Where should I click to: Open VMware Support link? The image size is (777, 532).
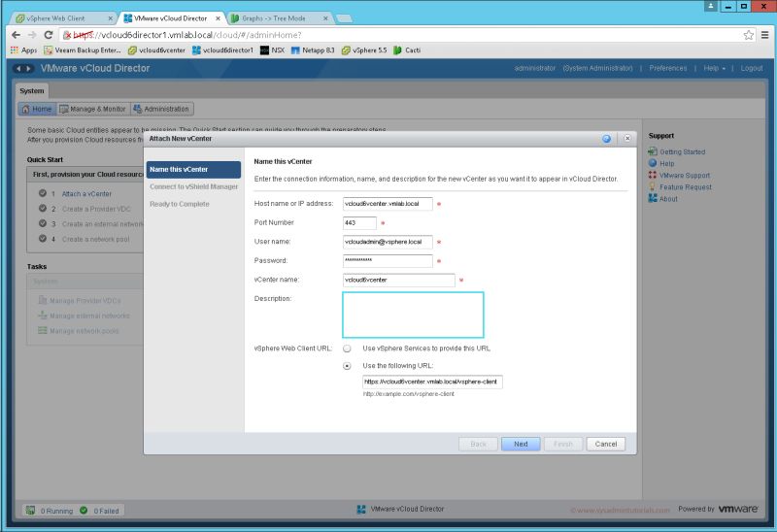pos(679,176)
